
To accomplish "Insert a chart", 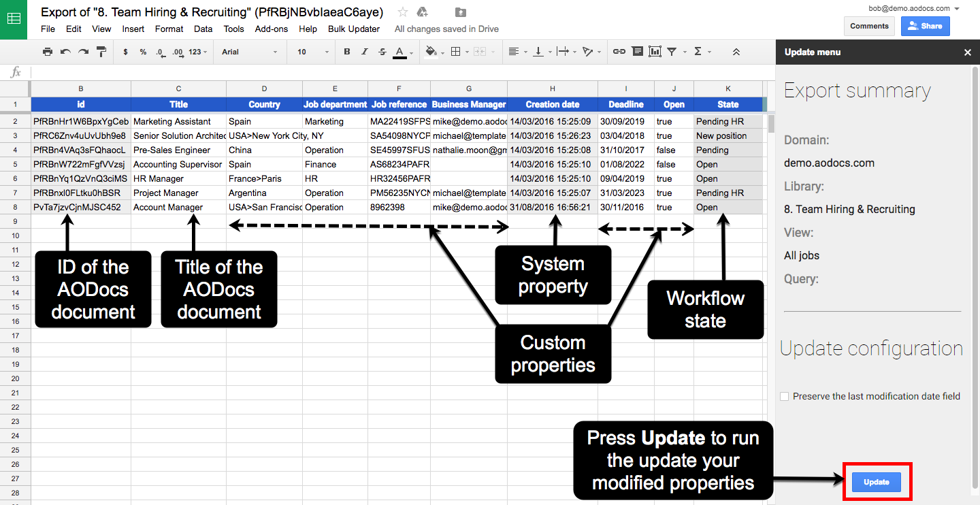I will click(x=655, y=52).
